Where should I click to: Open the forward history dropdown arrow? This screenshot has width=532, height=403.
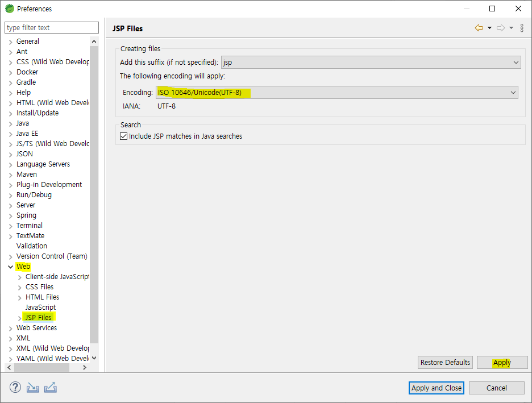(512, 28)
